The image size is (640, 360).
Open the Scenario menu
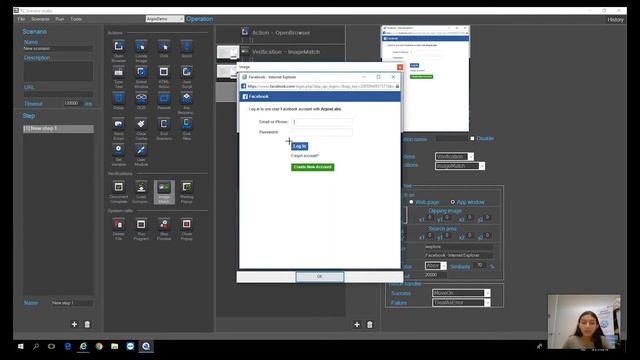click(x=40, y=19)
